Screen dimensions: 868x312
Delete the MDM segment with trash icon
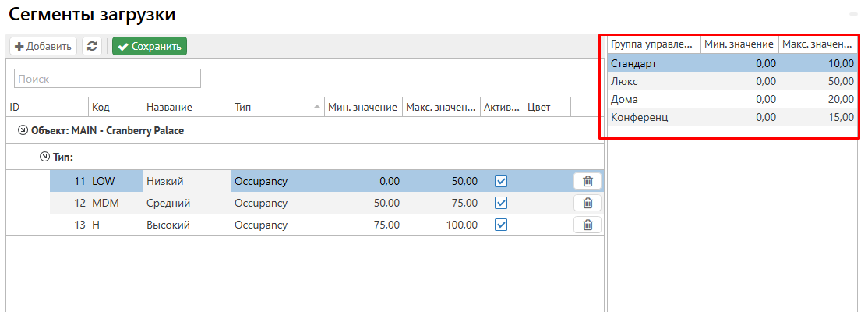click(x=587, y=203)
